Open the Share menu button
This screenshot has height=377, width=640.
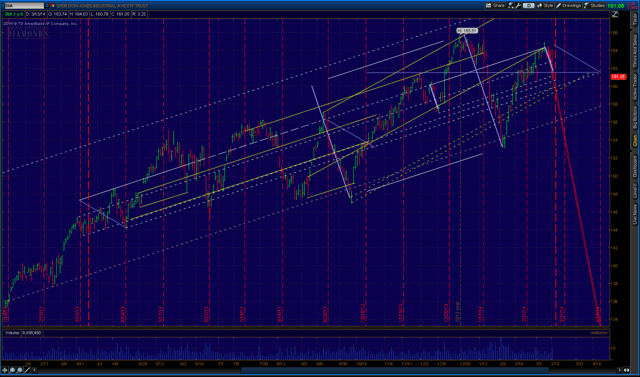[x=495, y=5]
